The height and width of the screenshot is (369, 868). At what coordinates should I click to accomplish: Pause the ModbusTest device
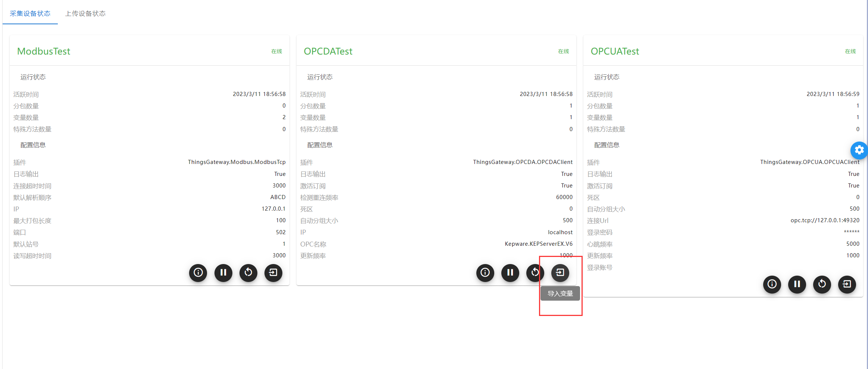[x=223, y=273]
